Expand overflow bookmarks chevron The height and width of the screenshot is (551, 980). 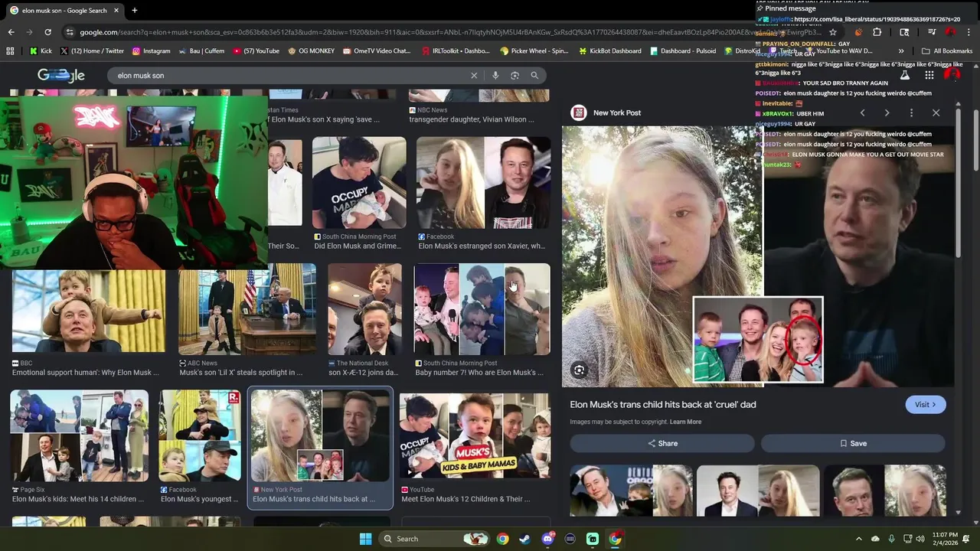[x=901, y=51]
